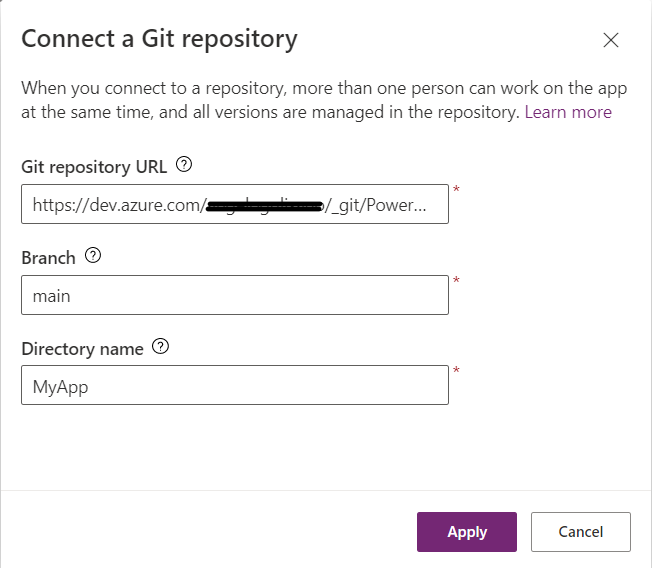Select the Branch label text
This screenshot has height=568, width=652.
(48, 258)
